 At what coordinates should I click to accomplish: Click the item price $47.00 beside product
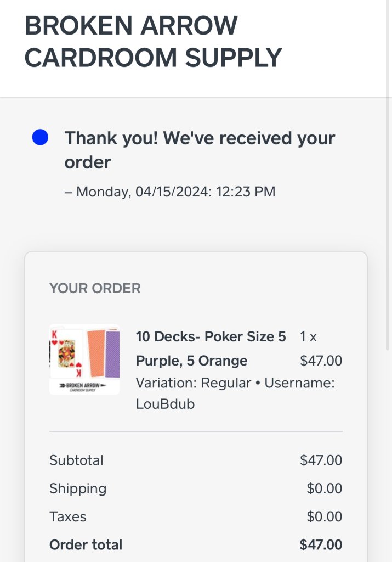coord(321,361)
